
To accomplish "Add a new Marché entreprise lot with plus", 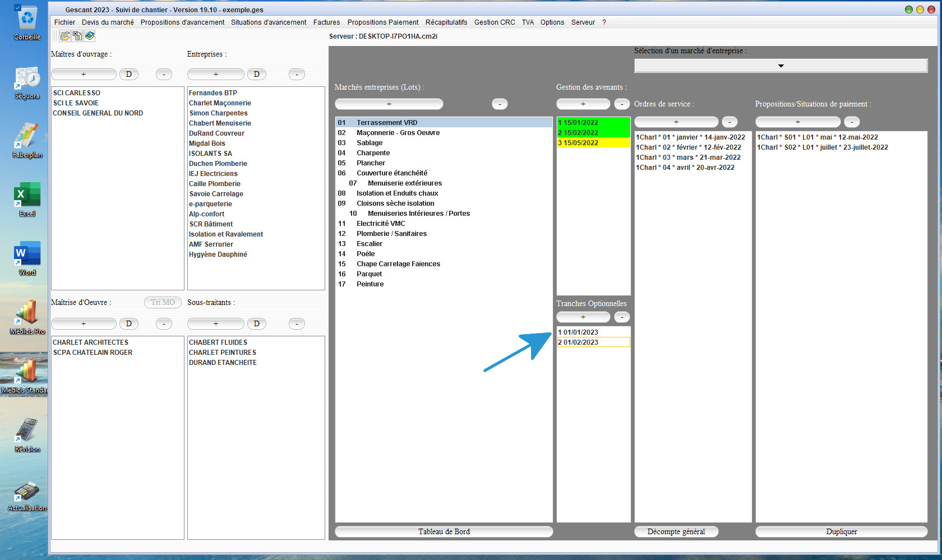I will [389, 104].
